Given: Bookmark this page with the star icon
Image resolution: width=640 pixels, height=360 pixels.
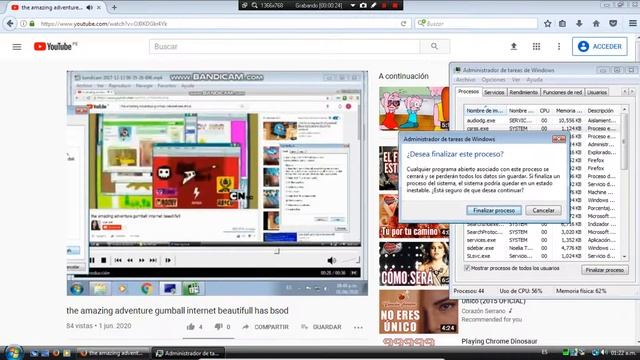Looking at the screenshot, I should pos(548,24).
